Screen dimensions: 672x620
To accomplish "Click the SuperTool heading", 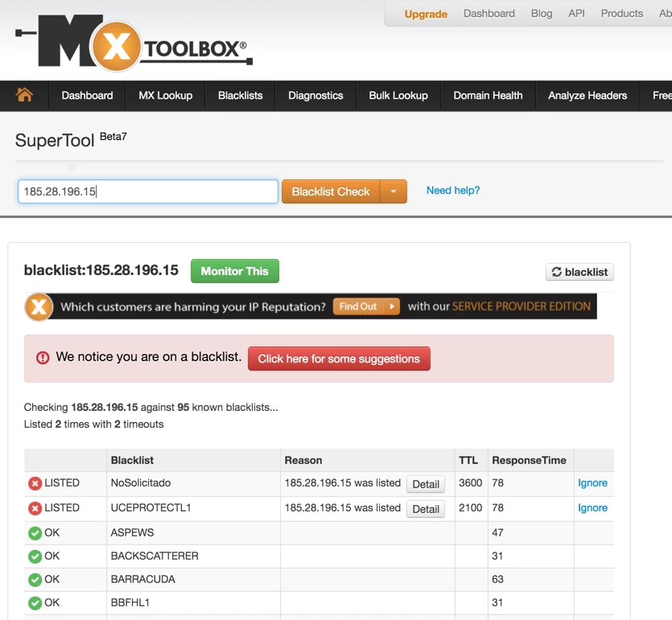I will [x=55, y=141].
